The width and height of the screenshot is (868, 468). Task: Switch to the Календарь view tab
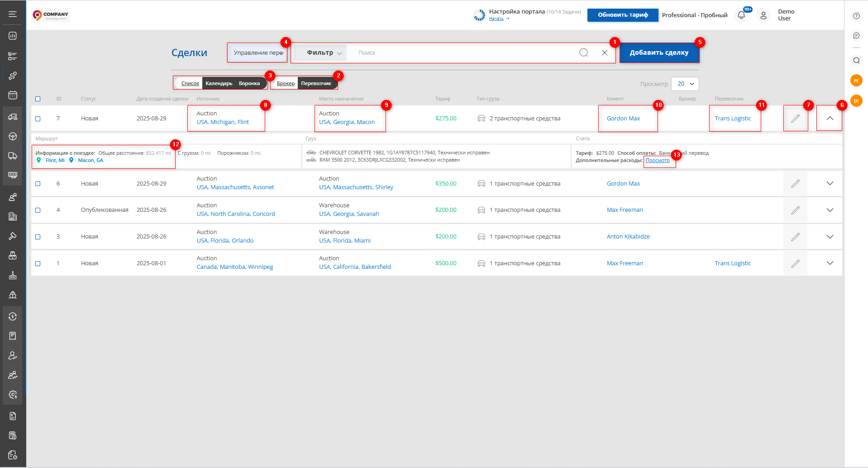pyautogui.click(x=219, y=83)
